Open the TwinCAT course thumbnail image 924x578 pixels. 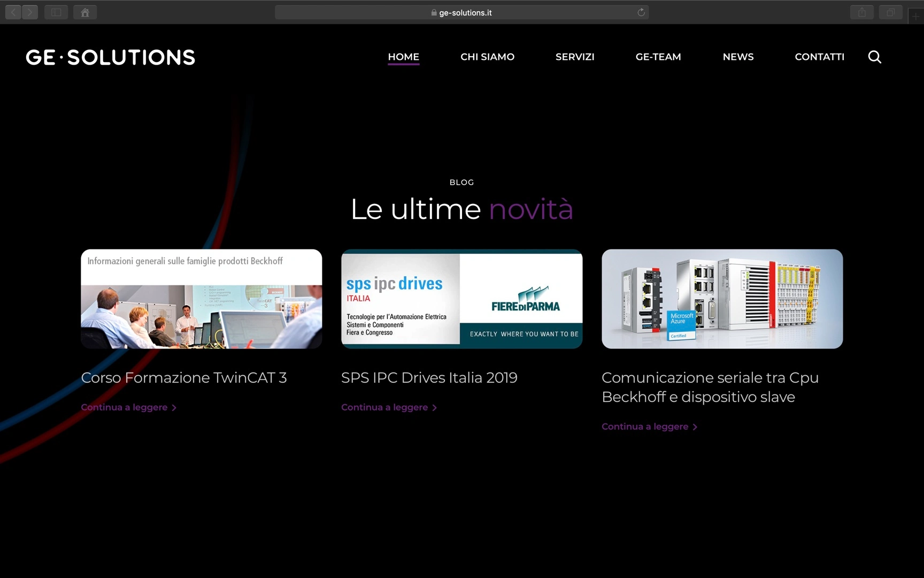(x=202, y=299)
